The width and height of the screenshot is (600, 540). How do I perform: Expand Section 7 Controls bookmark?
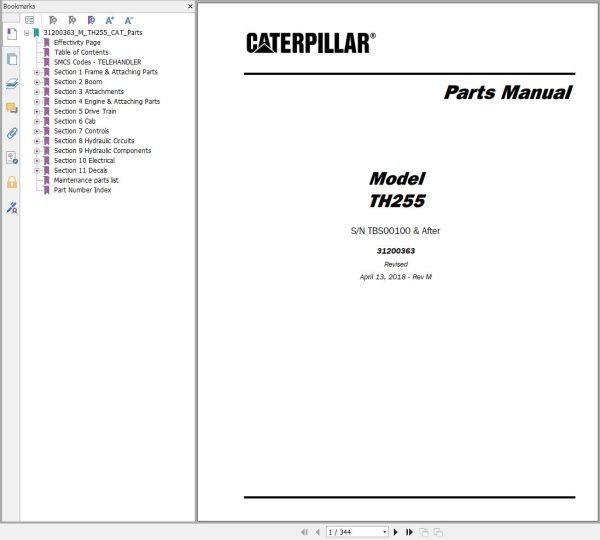click(37, 131)
